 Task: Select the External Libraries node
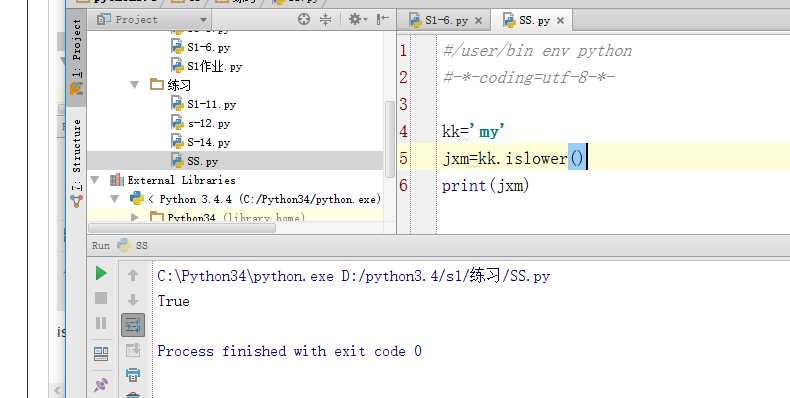tap(173, 180)
